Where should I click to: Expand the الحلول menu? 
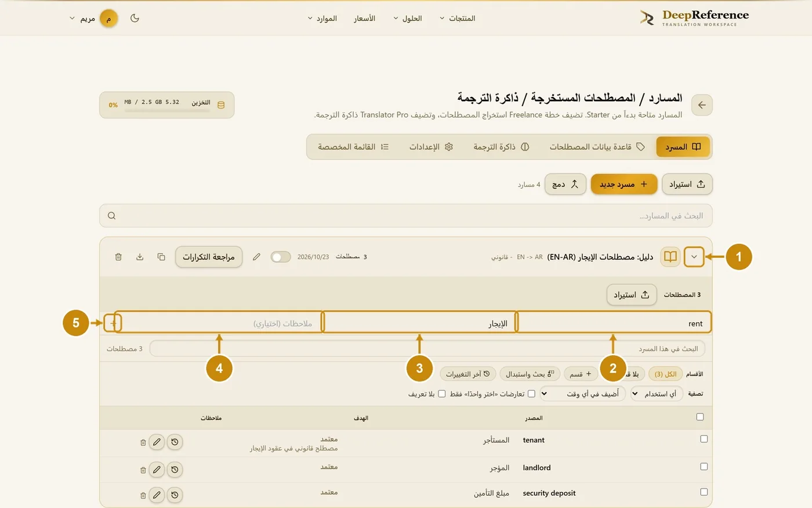click(x=408, y=18)
